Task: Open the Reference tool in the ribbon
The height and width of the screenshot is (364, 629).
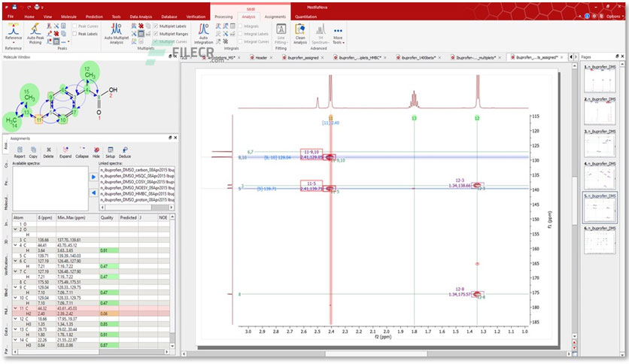Action: click(x=14, y=33)
